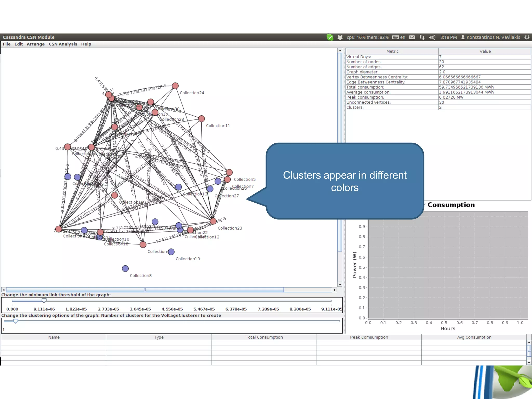The image size is (532, 399).
Task: Open the Arrange menu
Action: tap(36, 44)
